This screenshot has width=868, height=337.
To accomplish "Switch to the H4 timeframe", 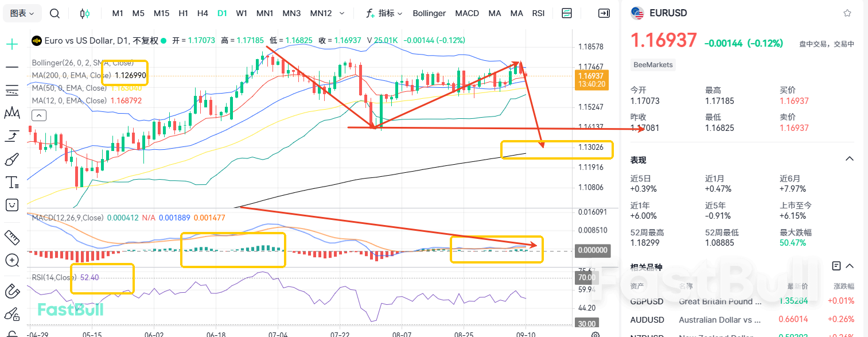I will pyautogui.click(x=203, y=13).
